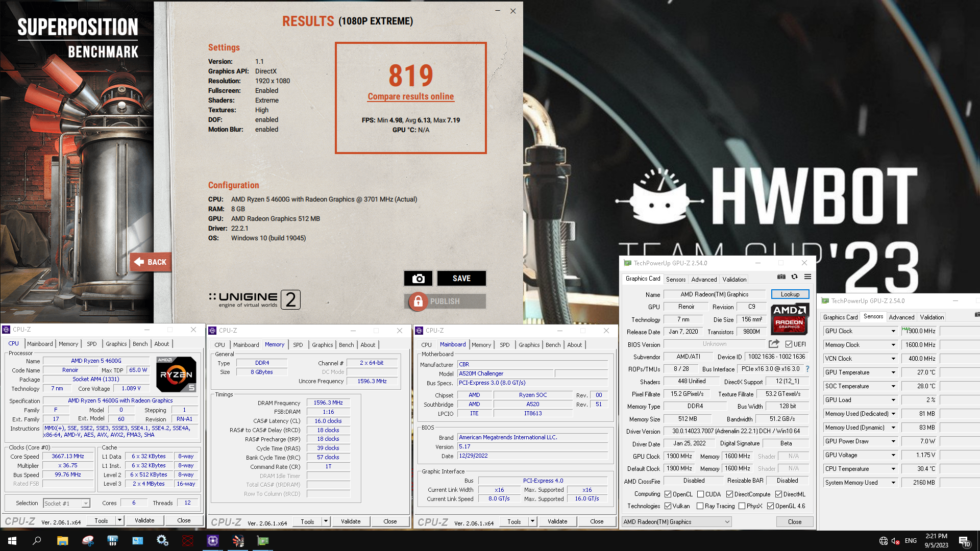Open the GPU Power Draw sensor dropdown
Viewport: 980px width, 551px height.
893,441
